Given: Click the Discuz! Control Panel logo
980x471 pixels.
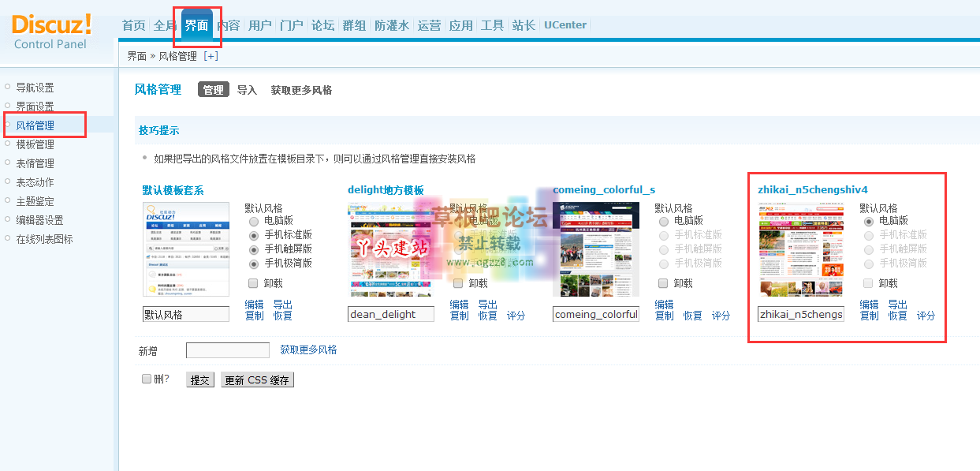Looking at the screenshot, I should click(52, 32).
